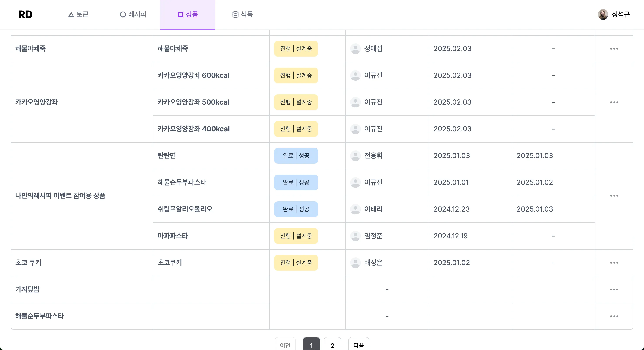This screenshot has height=350, width=644.
Task: Open more options for bottom 해물순두부파스타 row
Action: [x=614, y=316]
